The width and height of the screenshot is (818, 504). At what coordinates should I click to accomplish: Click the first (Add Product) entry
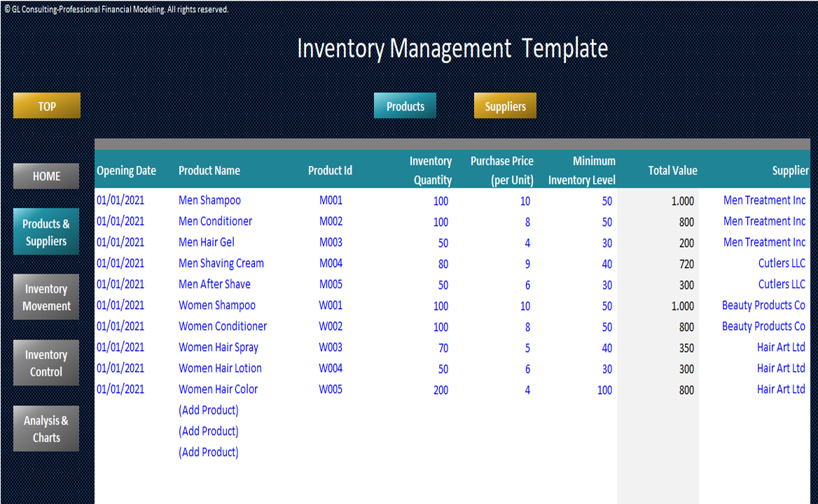[208, 410]
